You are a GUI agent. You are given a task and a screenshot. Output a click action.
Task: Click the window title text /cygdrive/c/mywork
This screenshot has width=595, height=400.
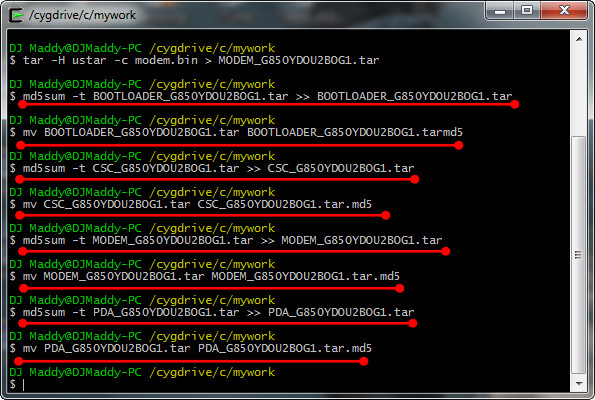(82, 15)
